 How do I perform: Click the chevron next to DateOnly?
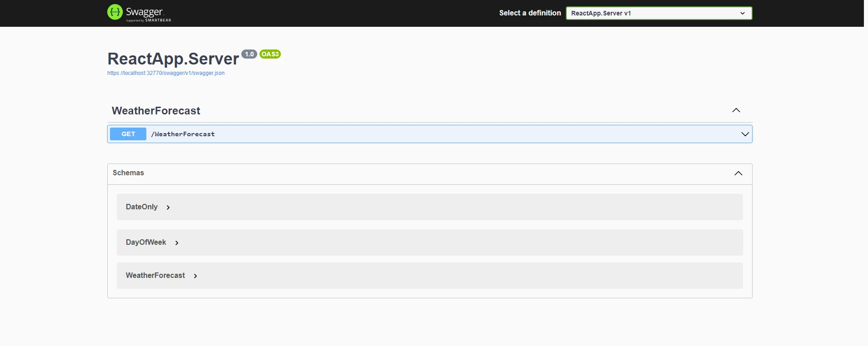point(168,208)
